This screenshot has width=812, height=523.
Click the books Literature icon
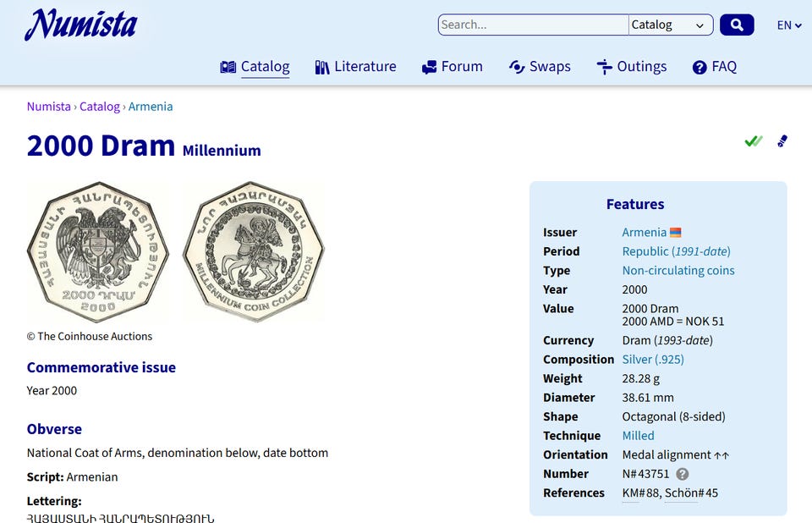click(322, 67)
